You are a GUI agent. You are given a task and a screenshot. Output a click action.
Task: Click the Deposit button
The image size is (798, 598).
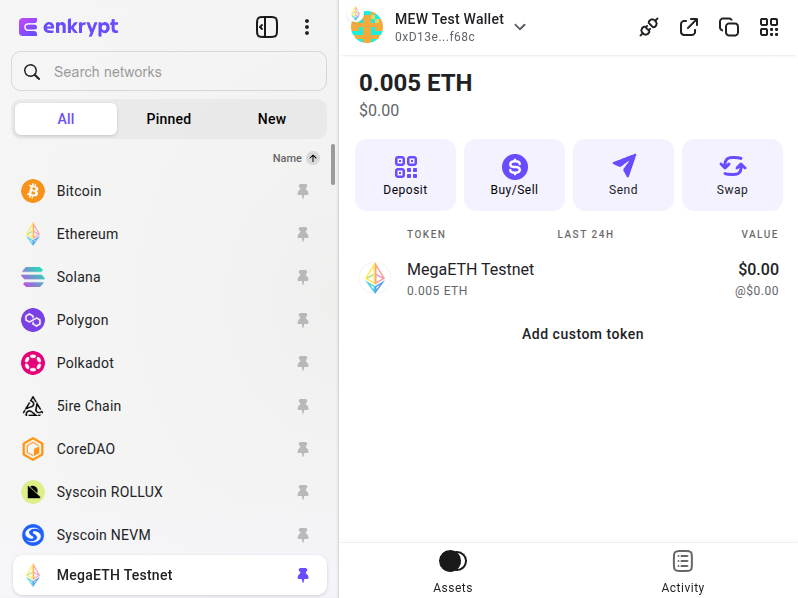405,175
